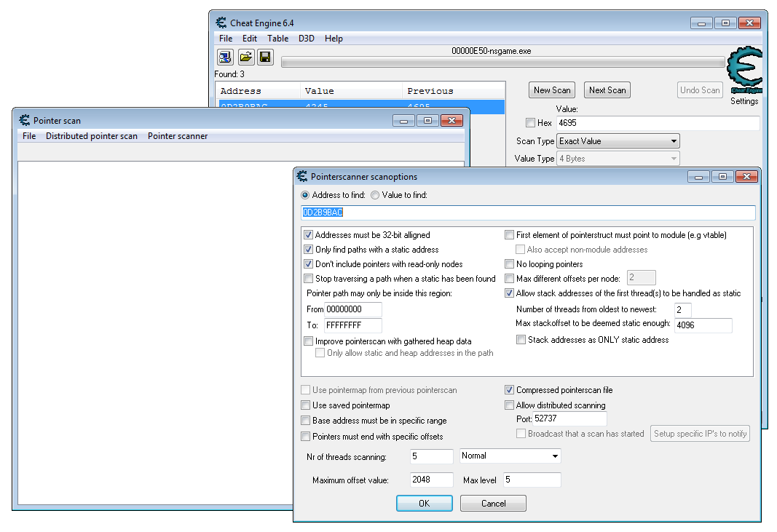Click the Number of threads from oldest field
Viewport: 777px width, 532px height.
[x=683, y=309]
